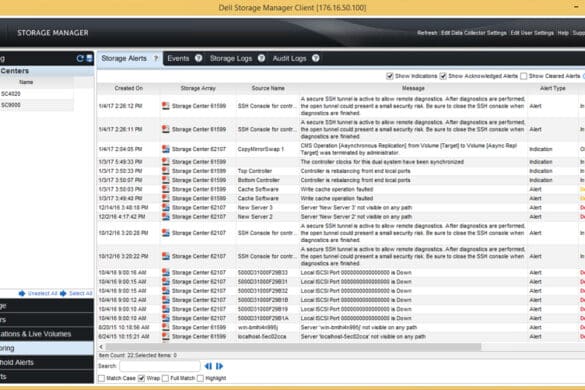Click Select All link

click(x=80, y=293)
